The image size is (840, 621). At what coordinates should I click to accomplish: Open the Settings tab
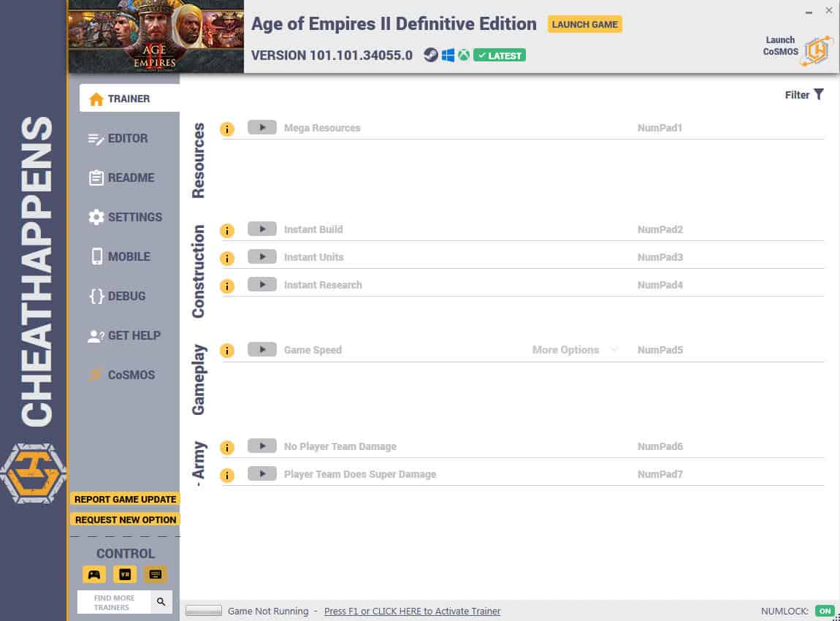126,217
